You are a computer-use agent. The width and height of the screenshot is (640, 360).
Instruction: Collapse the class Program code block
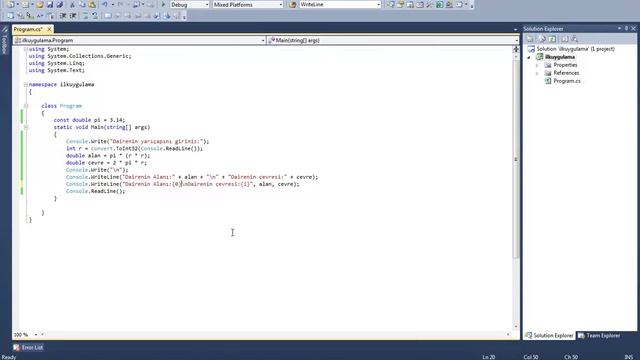(26, 106)
